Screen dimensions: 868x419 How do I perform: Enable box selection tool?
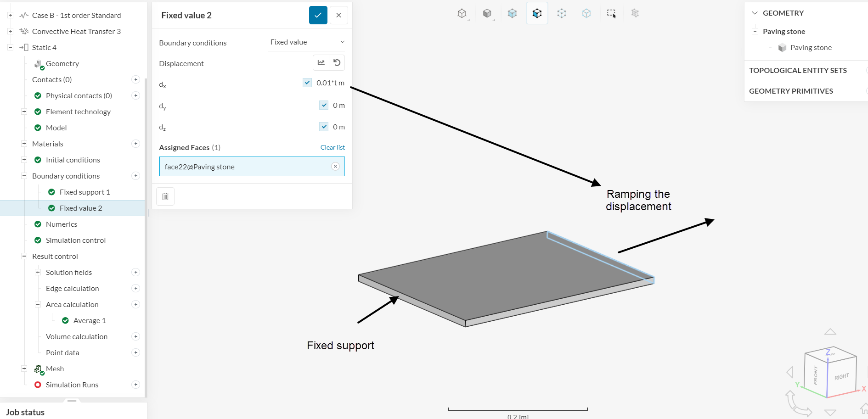(x=611, y=13)
